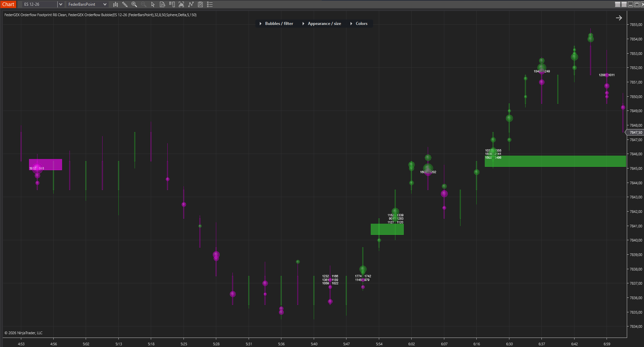Screen dimensions: 644x347
Task: Click the 7834,00 price axis label
Action: pyautogui.click(x=636, y=326)
